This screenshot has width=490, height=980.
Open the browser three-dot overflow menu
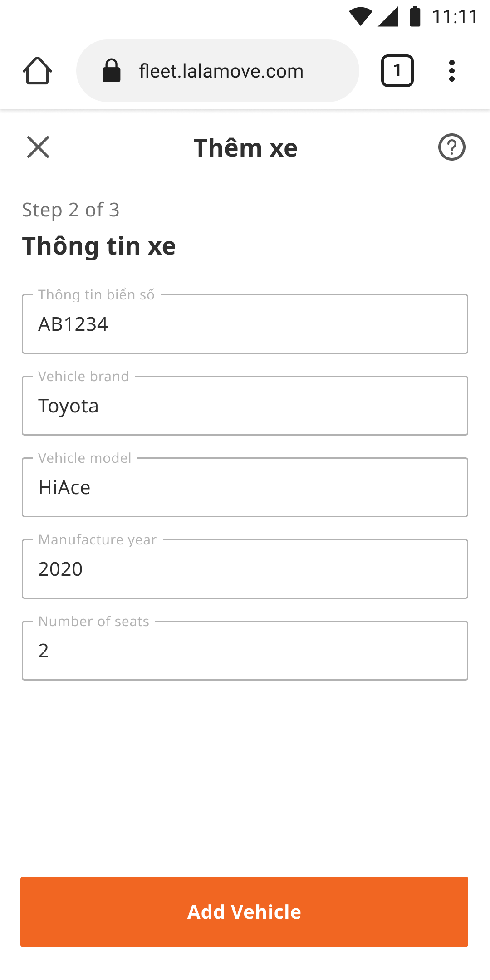pos(451,71)
